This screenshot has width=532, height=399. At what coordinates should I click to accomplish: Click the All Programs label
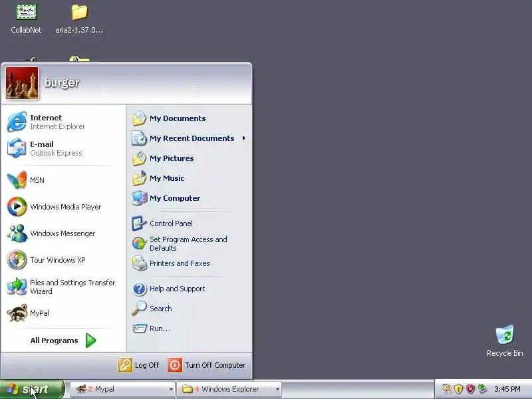pyautogui.click(x=54, y=340)
